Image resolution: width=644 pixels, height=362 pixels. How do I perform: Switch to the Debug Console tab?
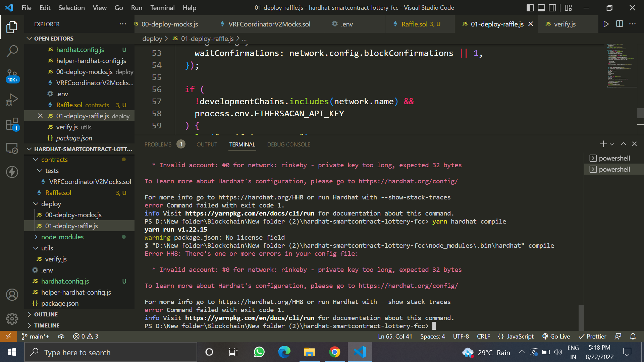pyautogui.click(x=288, y=144)
